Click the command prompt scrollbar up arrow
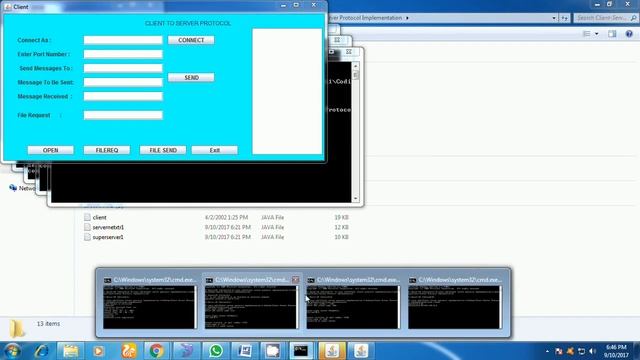This screenshot has width=640, height=360. click(356, 66)
